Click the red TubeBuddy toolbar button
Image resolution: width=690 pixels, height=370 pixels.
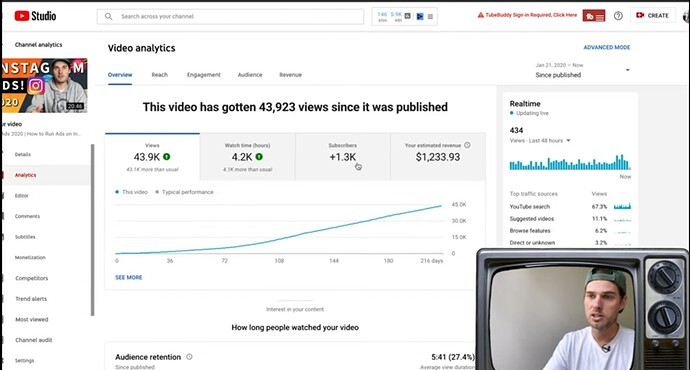(594, 16)
